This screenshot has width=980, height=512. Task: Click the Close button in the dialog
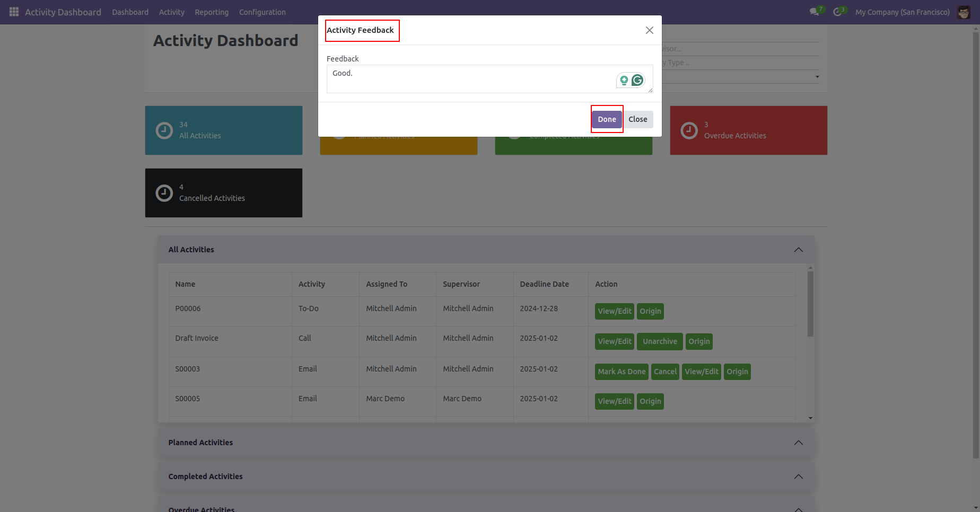pyautogui.click(x=638, y=119)
